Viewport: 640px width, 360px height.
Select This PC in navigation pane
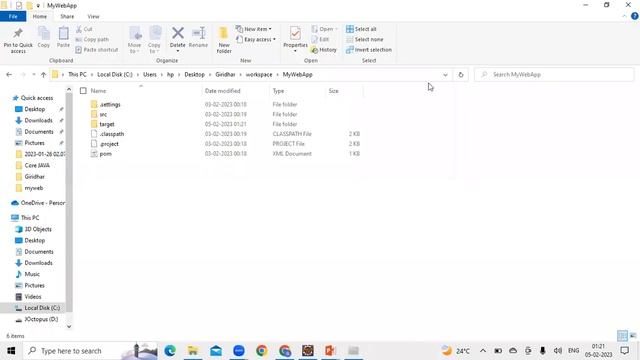pos(30,218)
